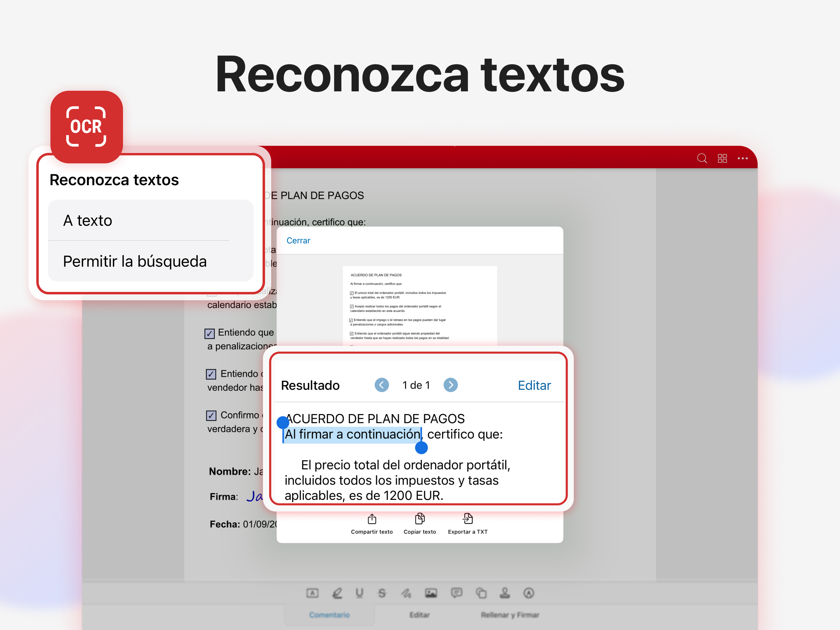The height and width of the screenshot is (630, 840).
Task: Click the start selection handle before 'Al firmar'
Action: coord(283,423)
